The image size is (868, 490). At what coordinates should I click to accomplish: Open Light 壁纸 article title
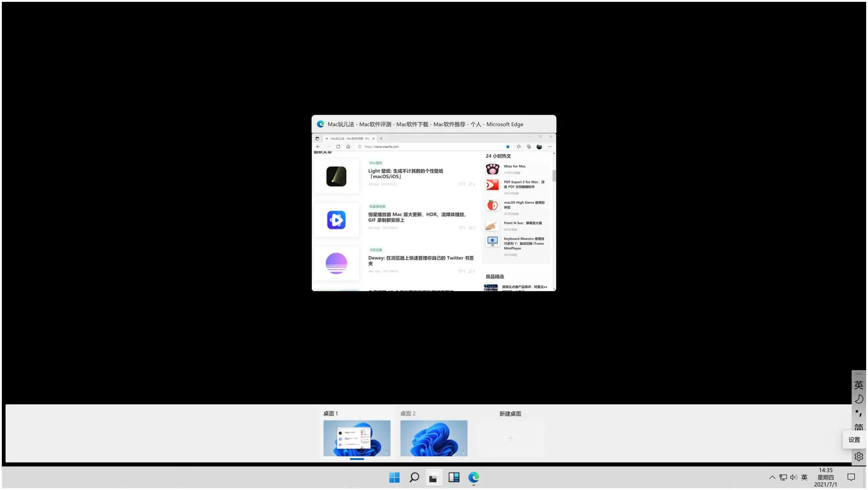406,174
